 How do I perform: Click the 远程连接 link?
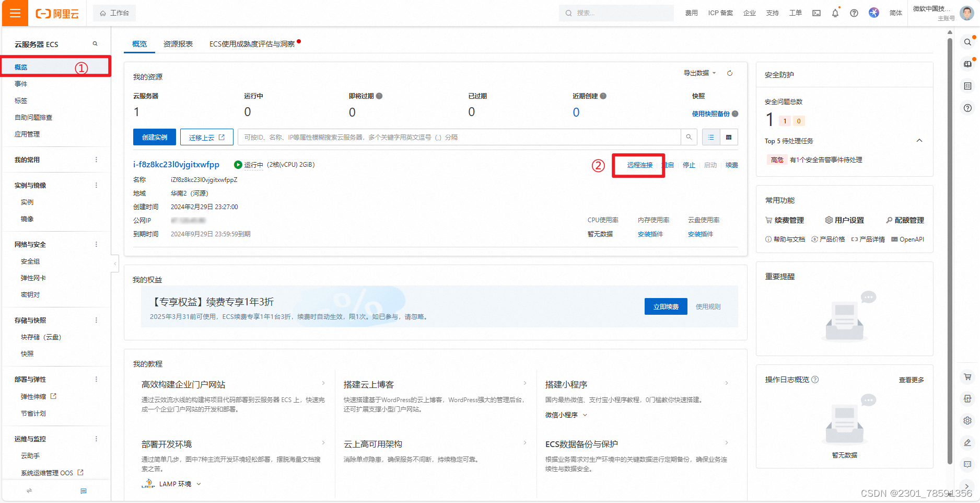click(x=639, y=165)
